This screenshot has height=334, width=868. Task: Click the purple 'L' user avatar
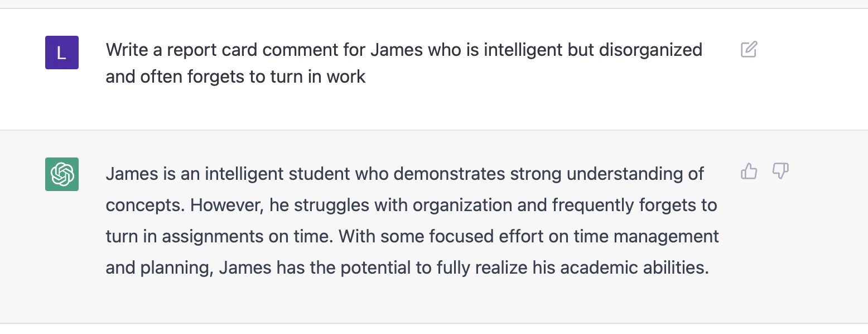62,53
